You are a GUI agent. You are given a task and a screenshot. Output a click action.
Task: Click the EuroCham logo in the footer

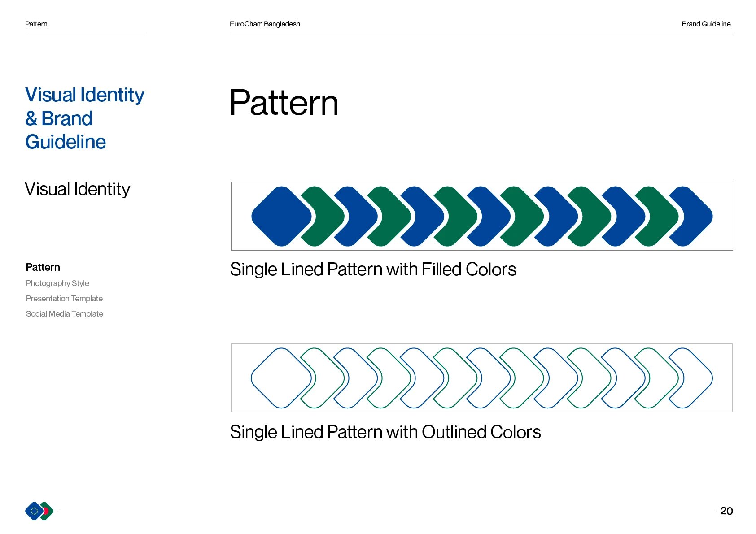coord(39,511)
